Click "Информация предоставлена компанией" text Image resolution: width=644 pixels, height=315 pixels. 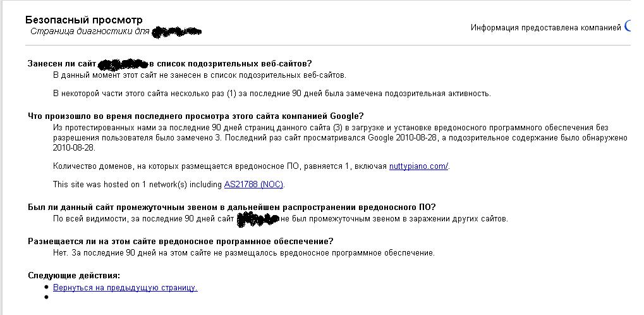pyautogui.click(x=545, y=27)
